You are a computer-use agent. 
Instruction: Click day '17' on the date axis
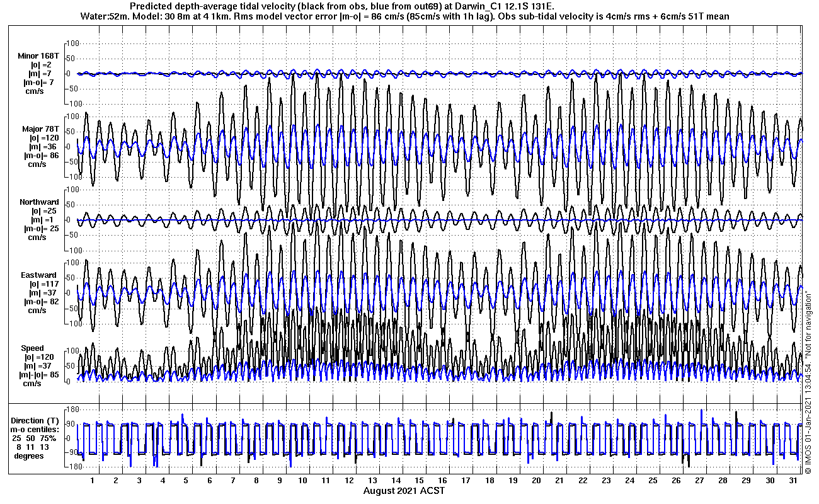(466, 481)
